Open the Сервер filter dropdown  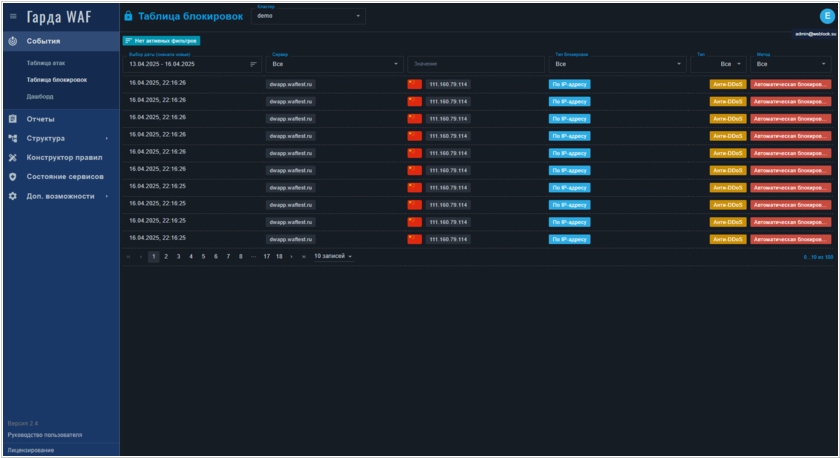(x=335, y=64)
